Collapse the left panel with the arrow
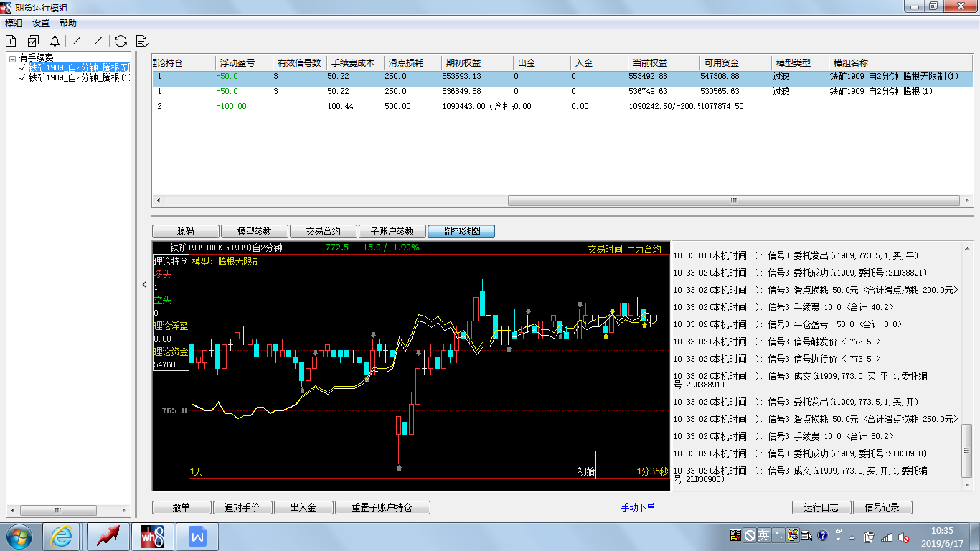 point(144,284)
